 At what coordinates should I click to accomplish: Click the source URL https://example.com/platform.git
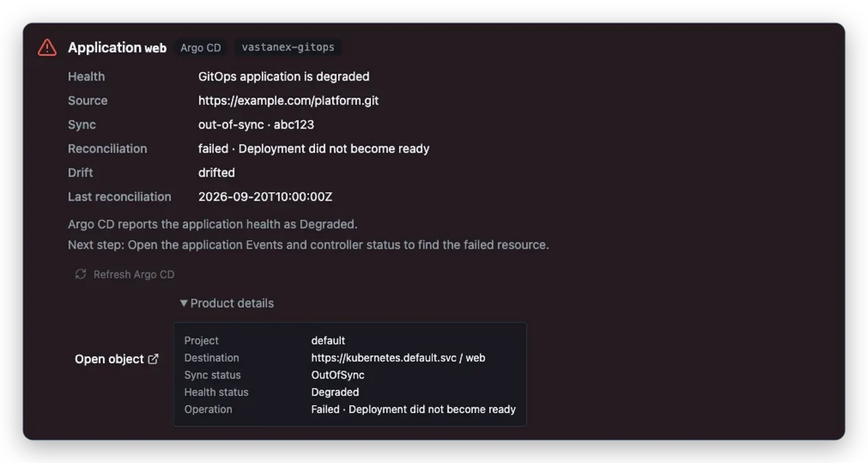[288, 100]
